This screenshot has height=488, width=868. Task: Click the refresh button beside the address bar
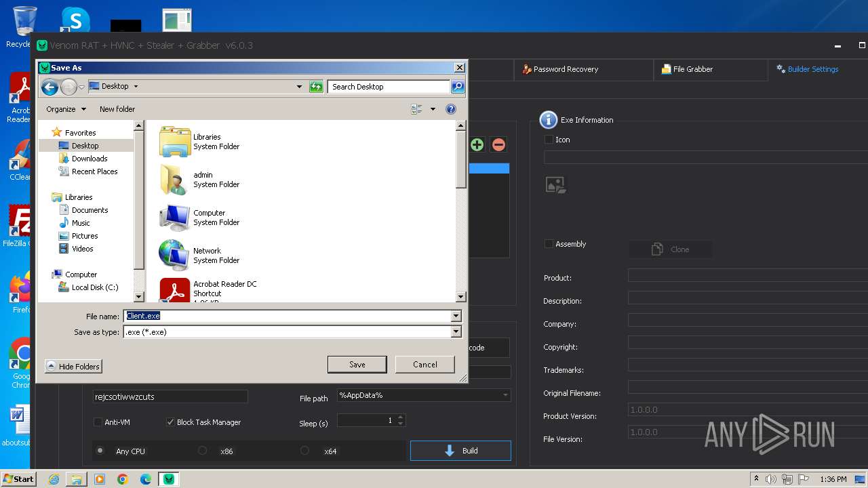coord(316,87)
